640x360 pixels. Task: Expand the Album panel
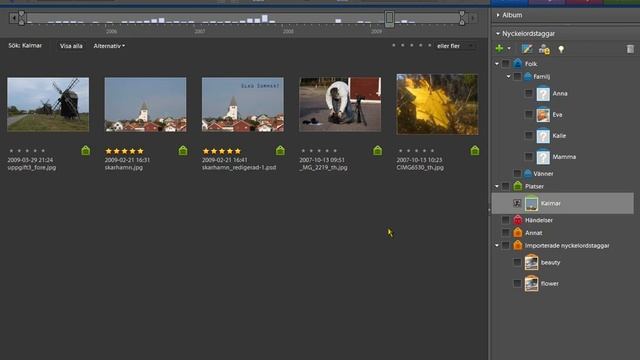tap(498, 15)
